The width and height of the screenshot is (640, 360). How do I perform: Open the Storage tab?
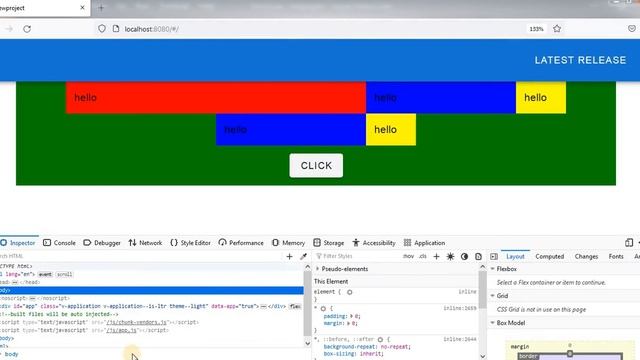(x=329, y=243)
